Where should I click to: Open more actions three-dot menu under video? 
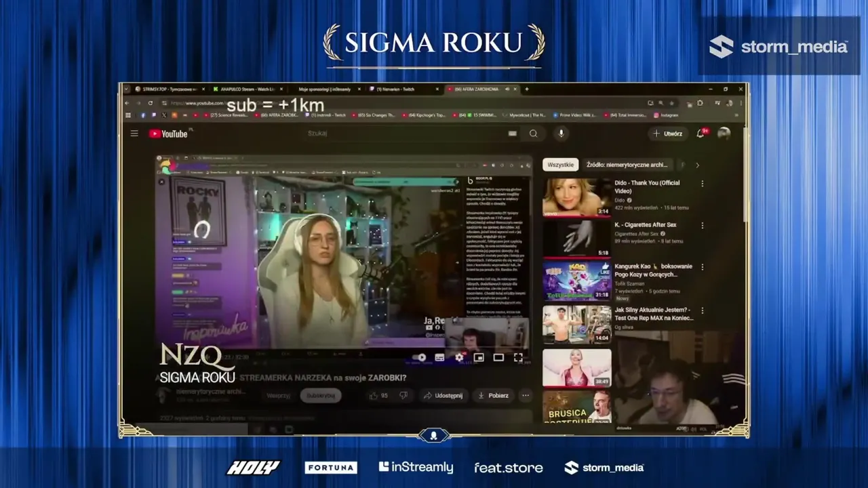click(526, 395)
